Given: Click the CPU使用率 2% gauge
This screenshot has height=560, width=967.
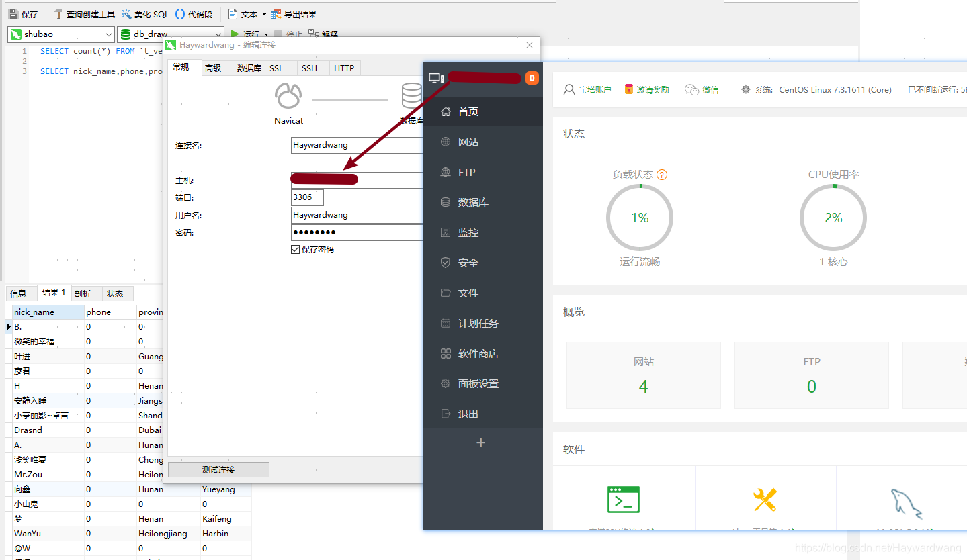Looking at the screenshot, I should tap(833, 218).
